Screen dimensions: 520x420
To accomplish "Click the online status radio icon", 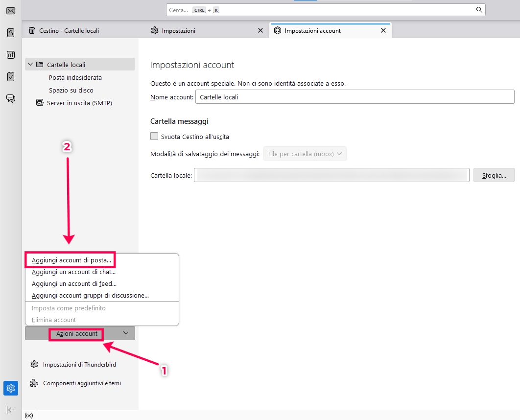I will pyautogui.click(x=29, y=416).
